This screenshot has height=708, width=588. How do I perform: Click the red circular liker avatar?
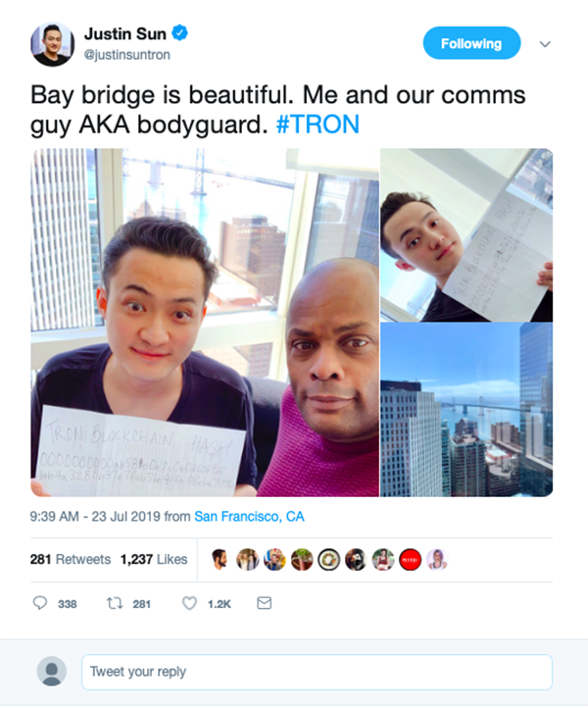click(x=411, y=560)
